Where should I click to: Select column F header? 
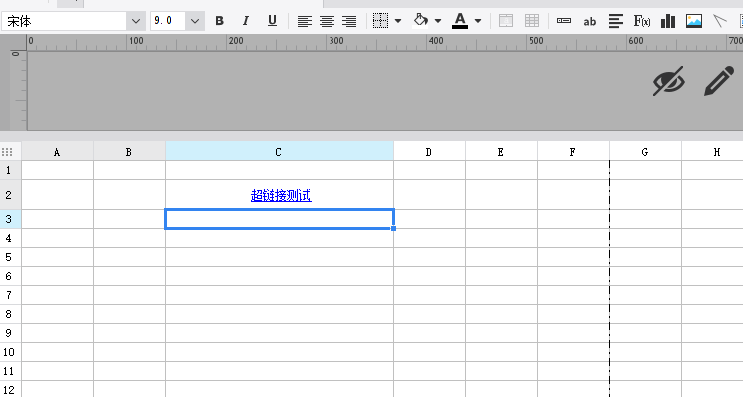(x=573, y=152)
